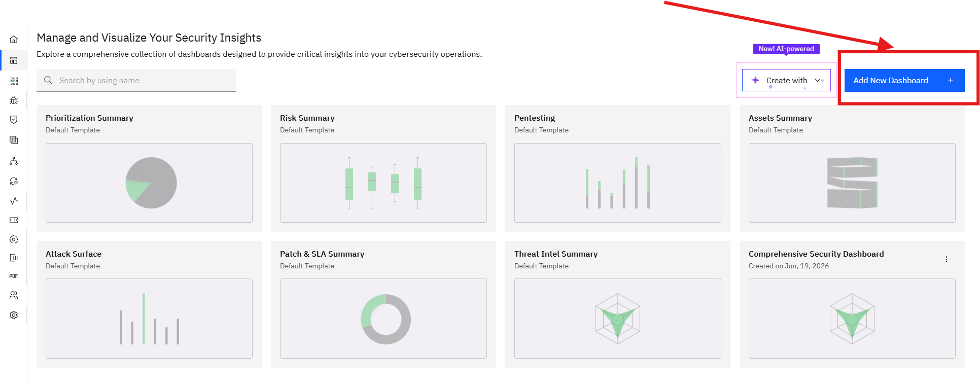Click the plus icon on Add New Dashboard

951,80
